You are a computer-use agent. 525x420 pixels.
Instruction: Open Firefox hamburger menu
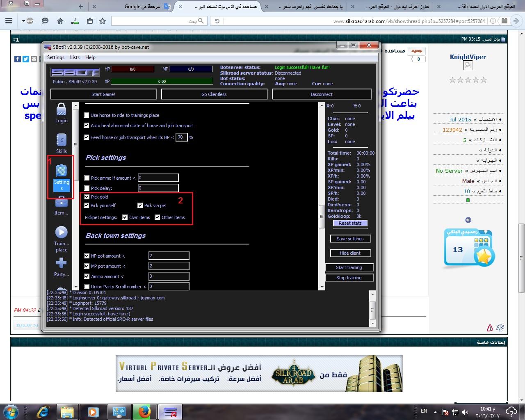click(x=8, y=21)
